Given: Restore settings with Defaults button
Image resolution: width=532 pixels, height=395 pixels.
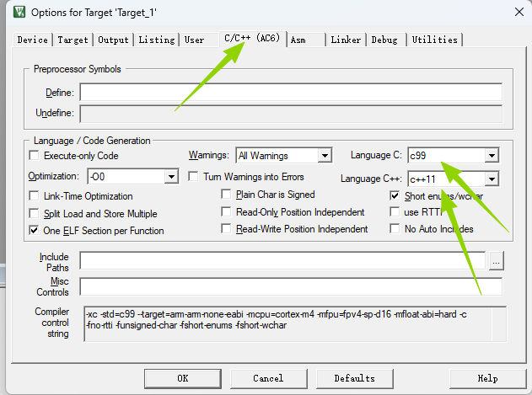Looking at the screenshot, I should (355, 378).
